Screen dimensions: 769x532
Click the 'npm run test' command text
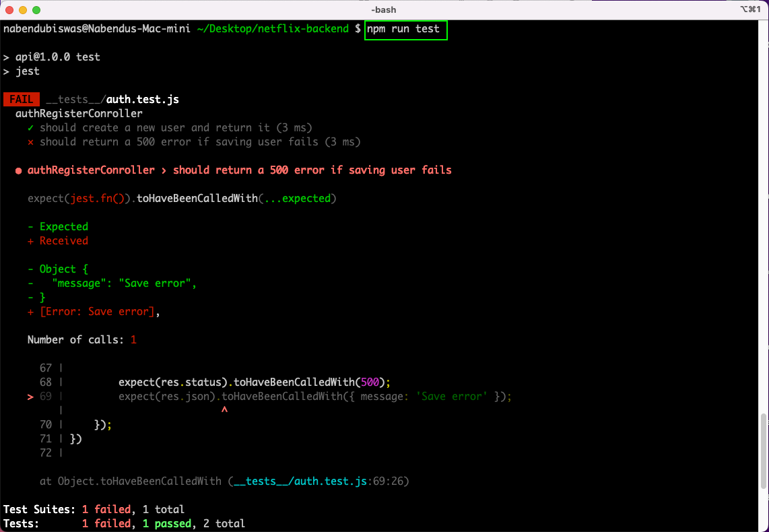403,29
